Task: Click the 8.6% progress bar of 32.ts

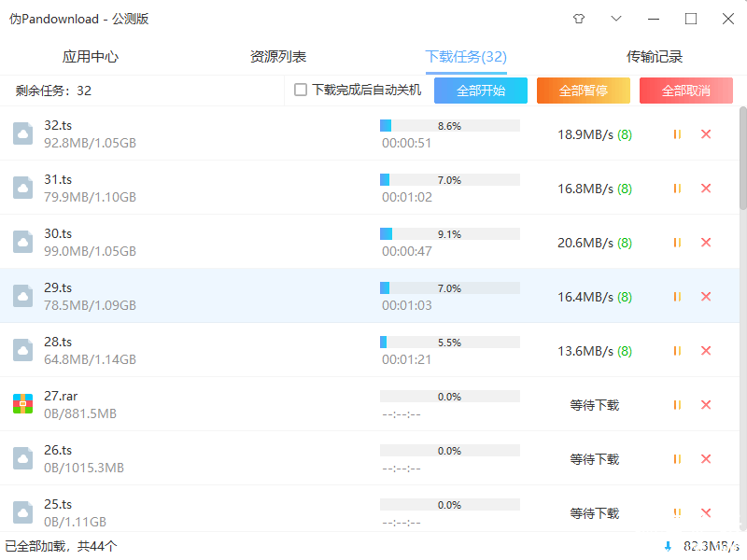Action: [x=450, y=126]
